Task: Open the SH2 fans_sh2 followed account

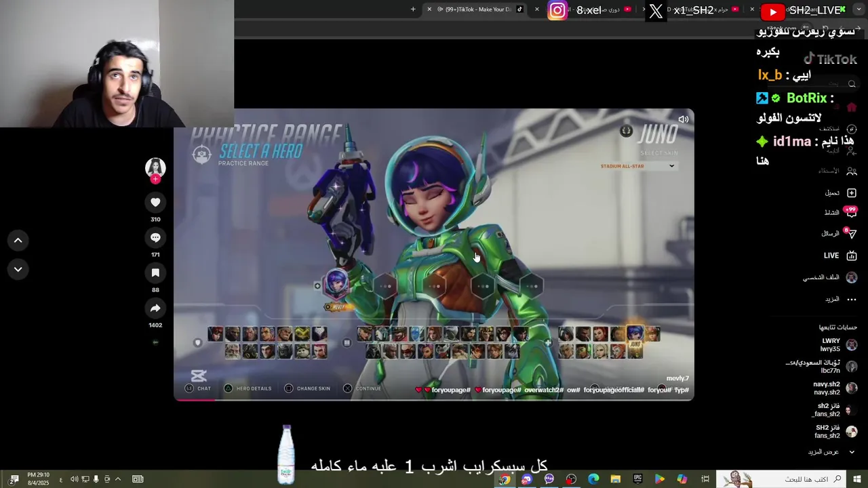Action: 836,432
